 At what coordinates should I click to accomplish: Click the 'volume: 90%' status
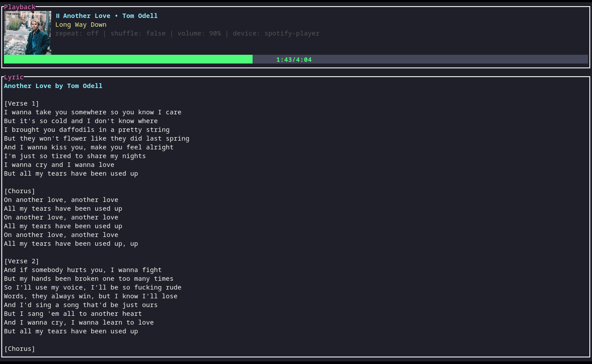tap(199, 33)
